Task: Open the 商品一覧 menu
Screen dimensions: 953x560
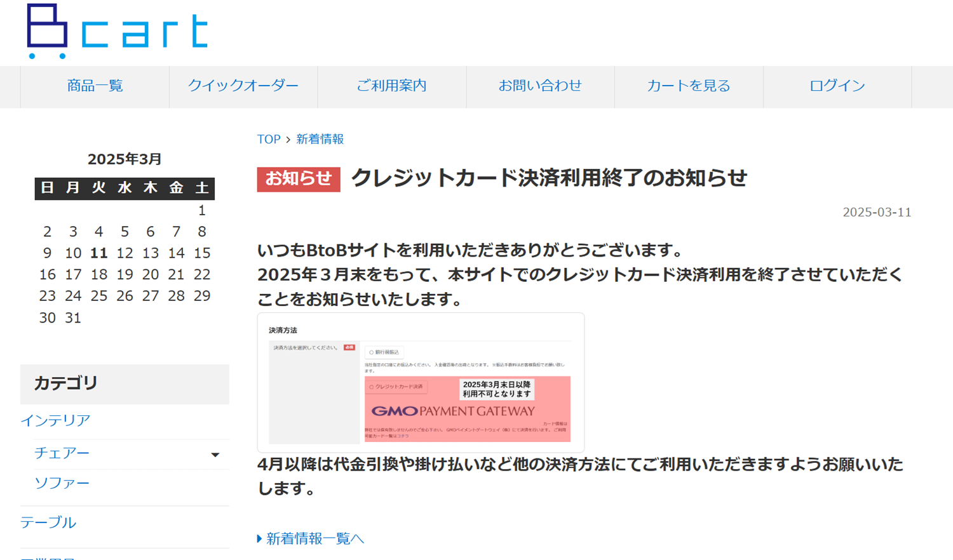Action: pyautogui.click(x=95, y=86)
